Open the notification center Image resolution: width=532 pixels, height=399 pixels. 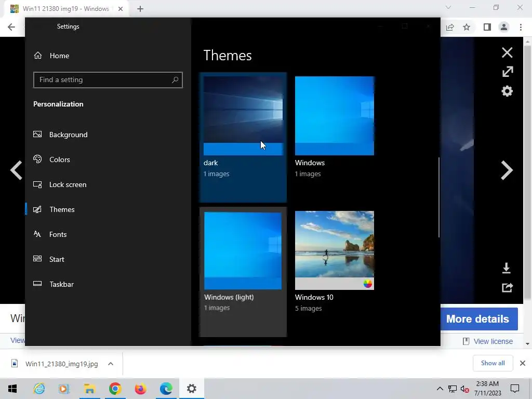click(x=515, y=389)
